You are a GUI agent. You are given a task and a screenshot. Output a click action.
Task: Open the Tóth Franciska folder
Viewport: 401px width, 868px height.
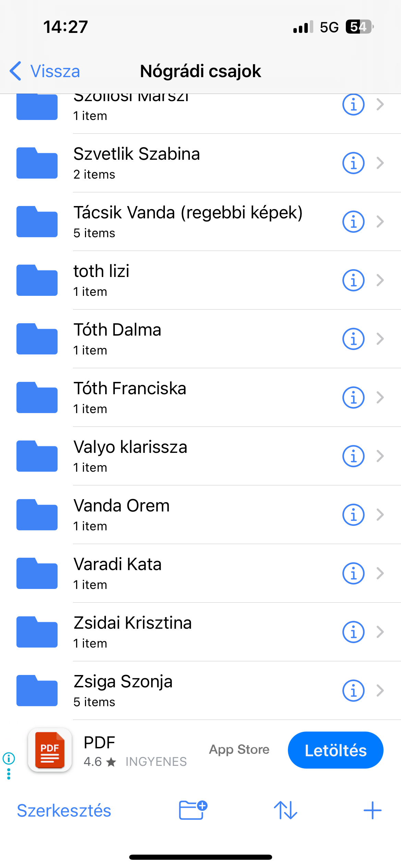(x=130, y=397)
